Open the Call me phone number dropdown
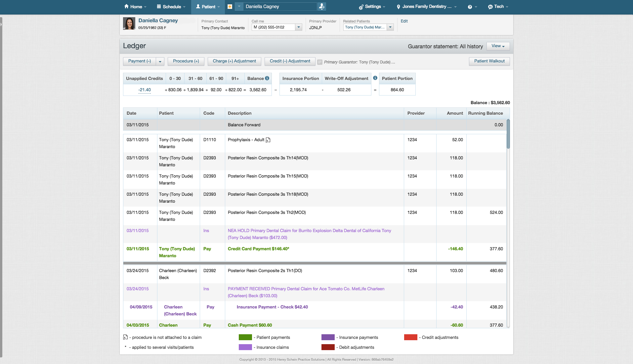This screenshot has width=633, height=364. [299, 27]
